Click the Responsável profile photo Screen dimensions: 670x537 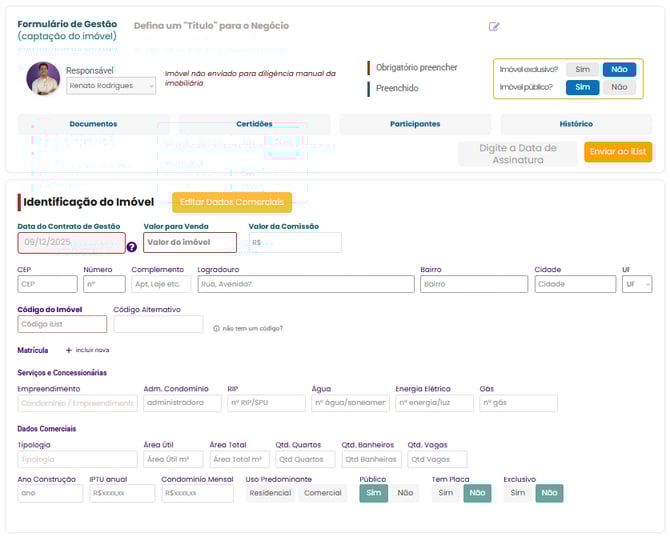click(43, 79)
